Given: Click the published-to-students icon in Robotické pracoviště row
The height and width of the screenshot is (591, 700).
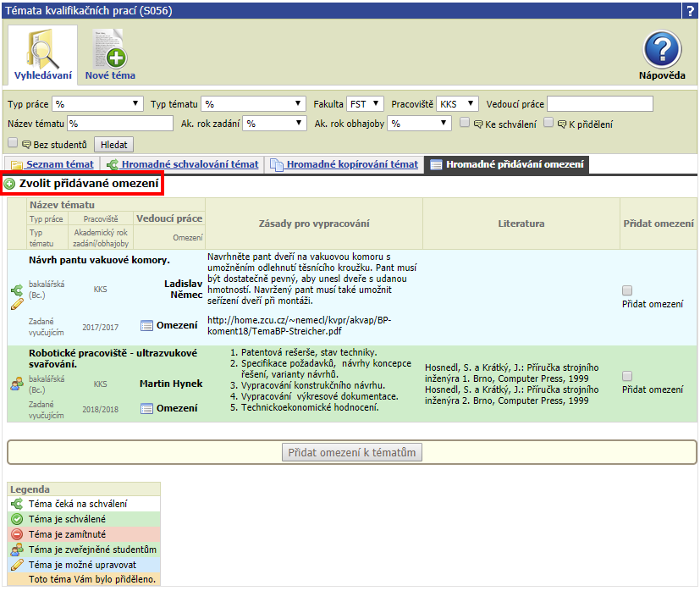Looking at the screenshot, I should [17, 384].
